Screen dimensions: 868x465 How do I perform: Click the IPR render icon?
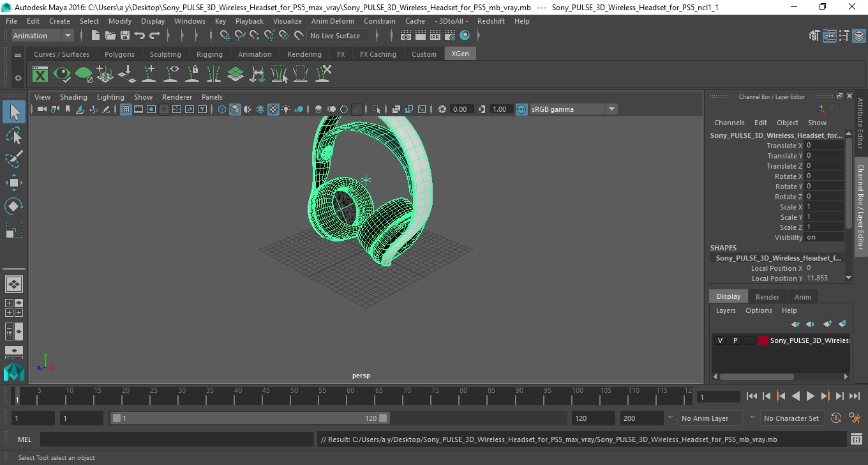click(x=435, y=36)
